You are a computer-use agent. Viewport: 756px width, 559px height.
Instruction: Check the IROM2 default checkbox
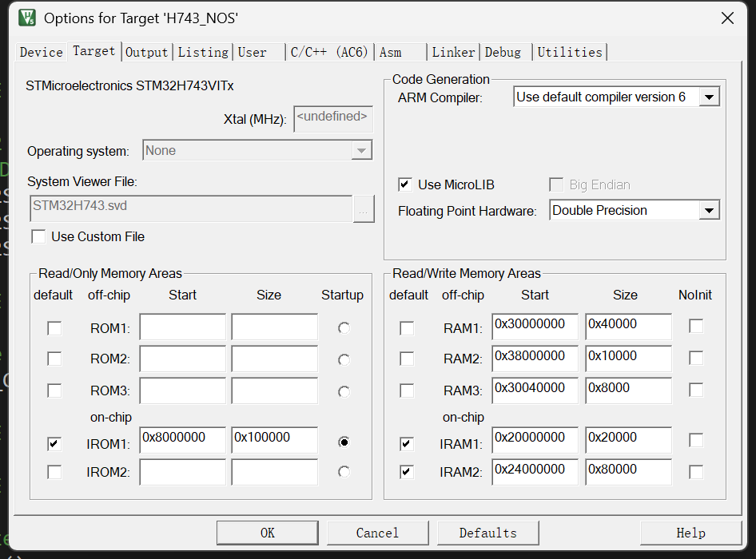pos(54,472)
